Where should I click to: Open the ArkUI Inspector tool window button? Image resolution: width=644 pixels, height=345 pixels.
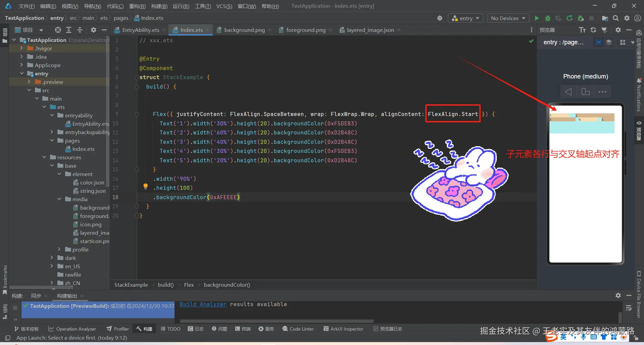pyautogui.click(x=343, y=329)
